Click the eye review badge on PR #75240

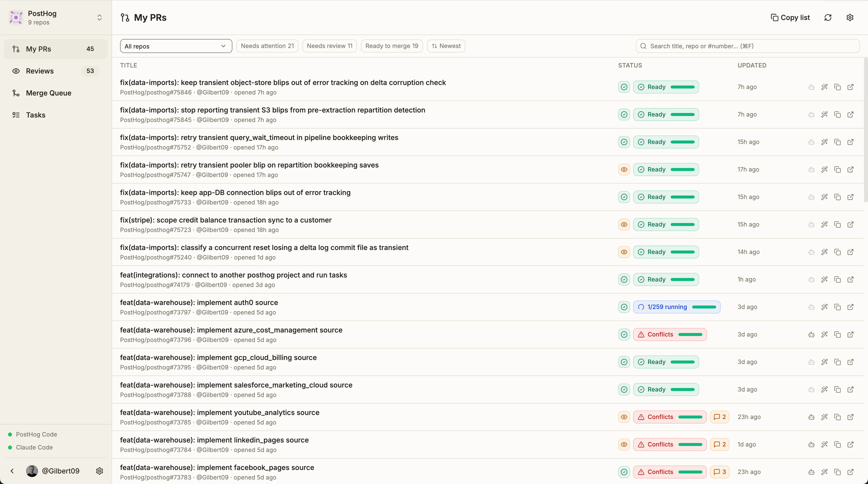click(x=624, y=252)
